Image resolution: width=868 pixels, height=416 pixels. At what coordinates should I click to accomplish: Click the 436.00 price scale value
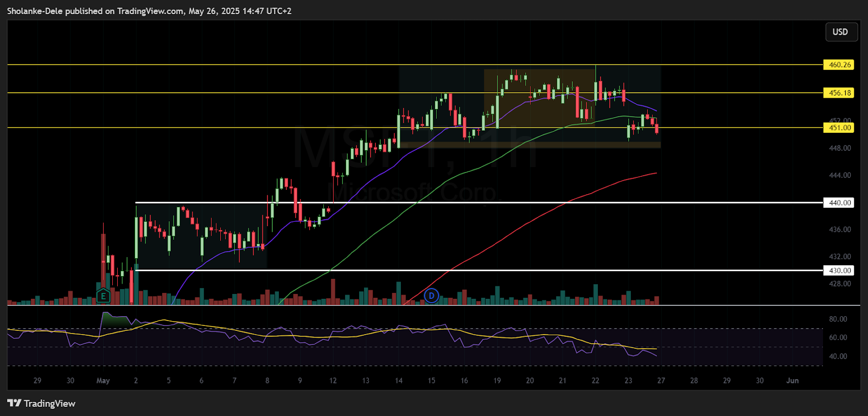pos(840,229)
